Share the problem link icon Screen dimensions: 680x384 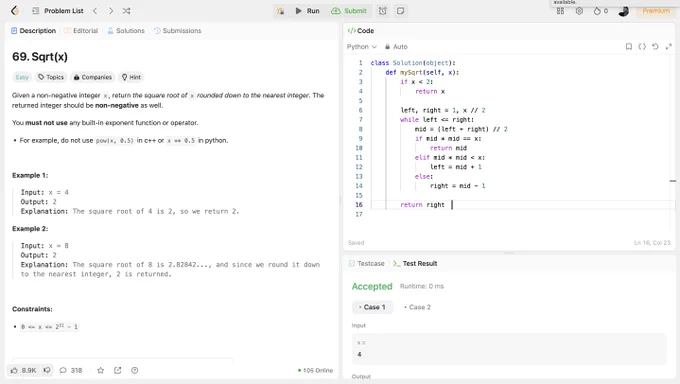click(118, 370)
